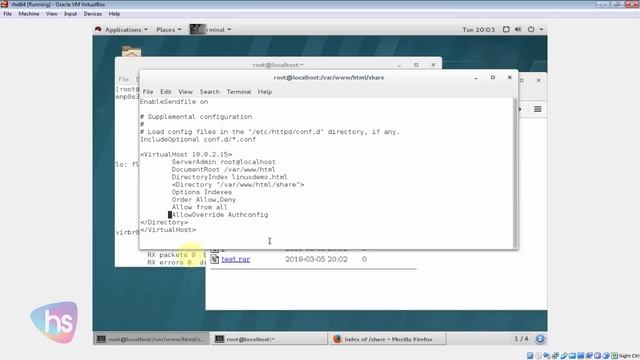Open the VirtualBox File menu

[7, 13]
